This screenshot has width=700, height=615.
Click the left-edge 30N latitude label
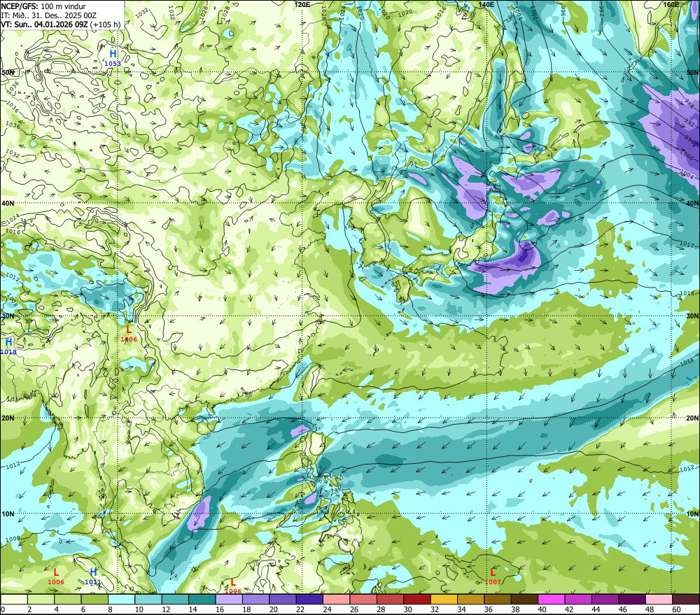tap(8, 316)
